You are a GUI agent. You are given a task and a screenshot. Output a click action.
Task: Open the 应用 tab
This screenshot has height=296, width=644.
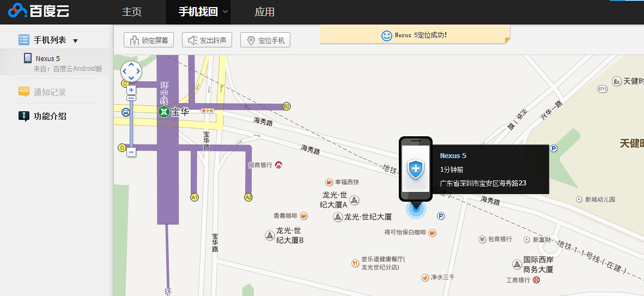pyautogui.click(x=264, y=12)
